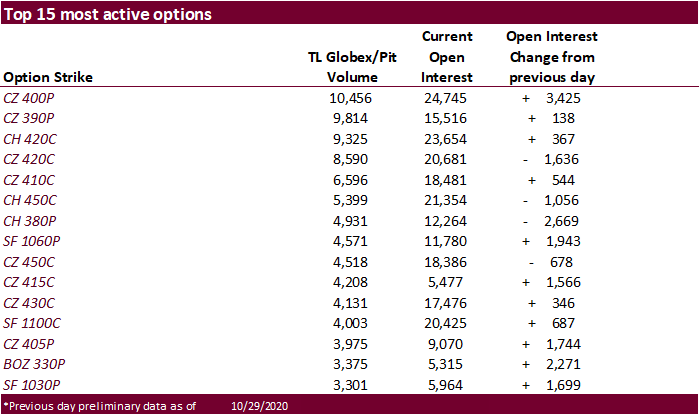This screenshot has width=700, height=416.
Task: Click the 'Top 15 most active options' title
Action: tap(107, 14)
